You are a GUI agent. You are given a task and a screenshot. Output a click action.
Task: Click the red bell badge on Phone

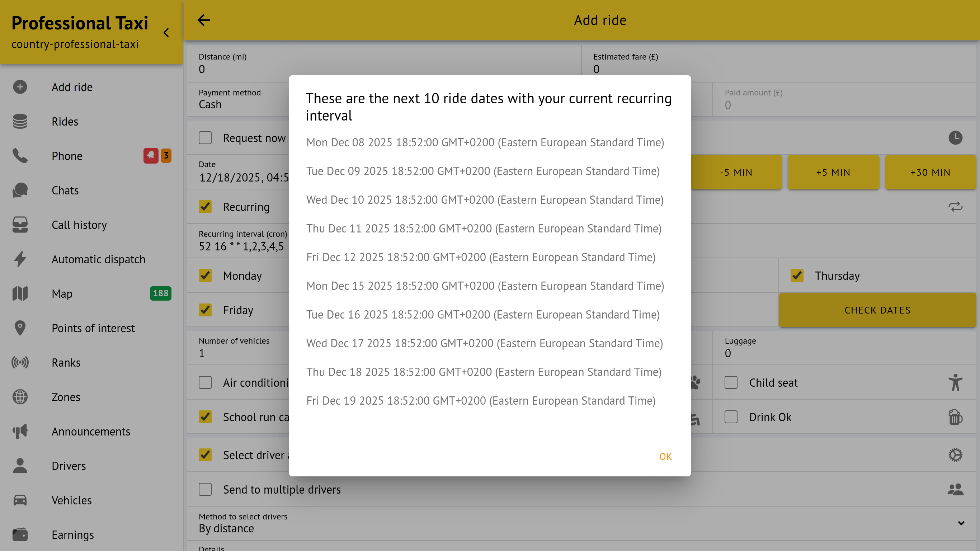tap(151, 156)
